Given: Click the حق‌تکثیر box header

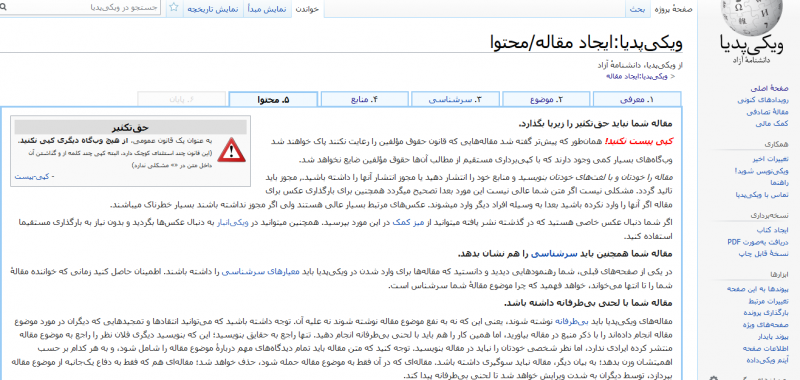Looking at the screenshot, I should 131,128.
